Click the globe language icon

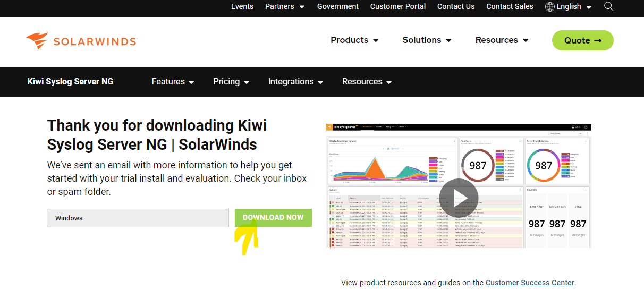coord(550,6)
